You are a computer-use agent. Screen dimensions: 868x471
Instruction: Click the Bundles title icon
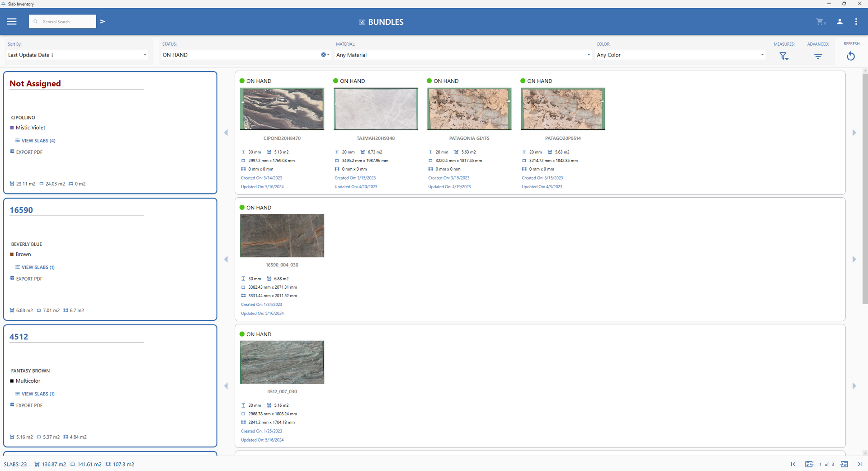coord(362,22)
